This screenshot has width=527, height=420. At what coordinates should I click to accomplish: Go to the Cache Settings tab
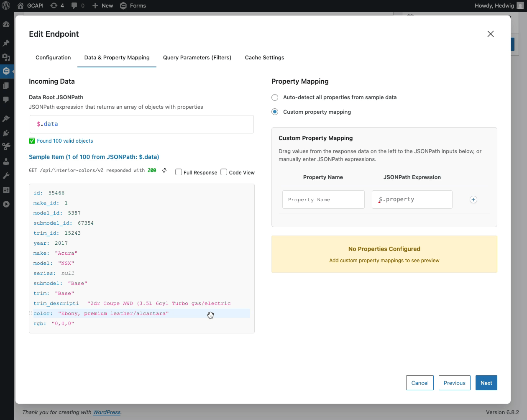coord(265,58)
